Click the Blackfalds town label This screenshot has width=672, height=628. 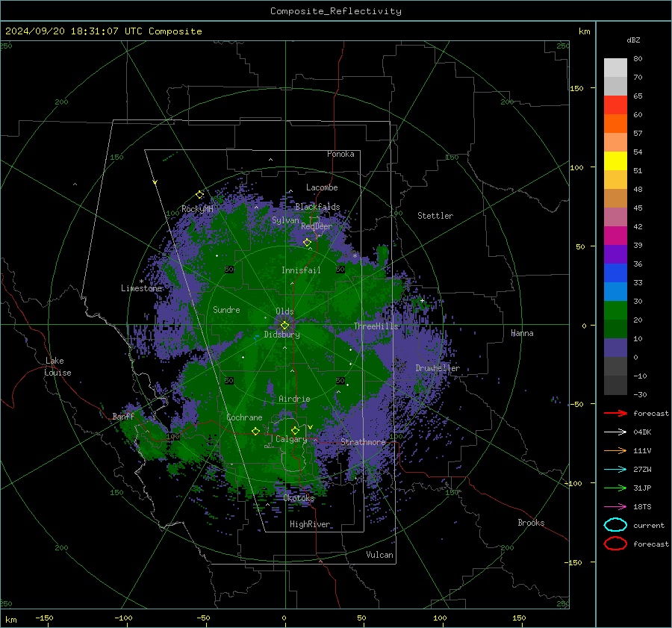click(317, 207)
